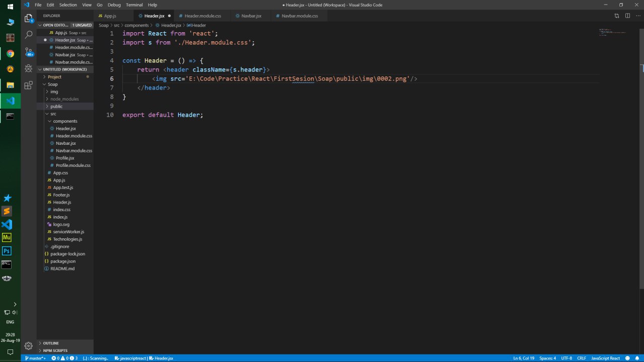644x362 pixels.
Task: Click the notifications bell in status bar
Action: pos(637,358)
